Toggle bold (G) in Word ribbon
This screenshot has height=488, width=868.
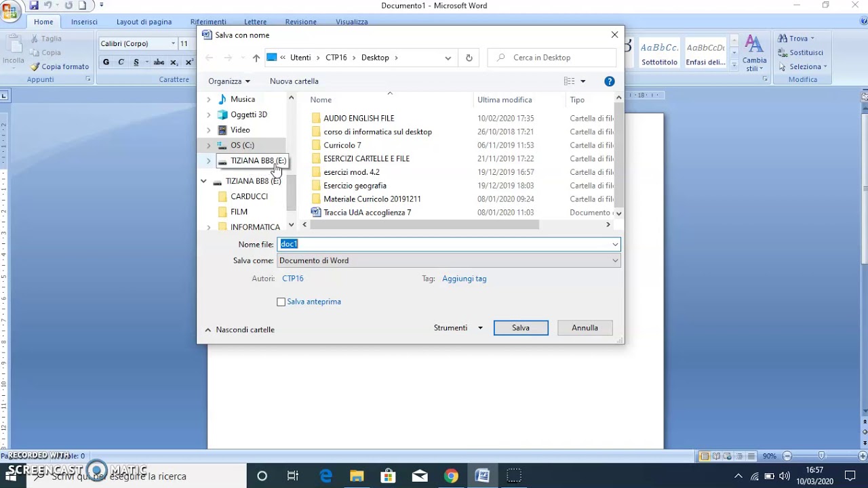coord(106,62)
